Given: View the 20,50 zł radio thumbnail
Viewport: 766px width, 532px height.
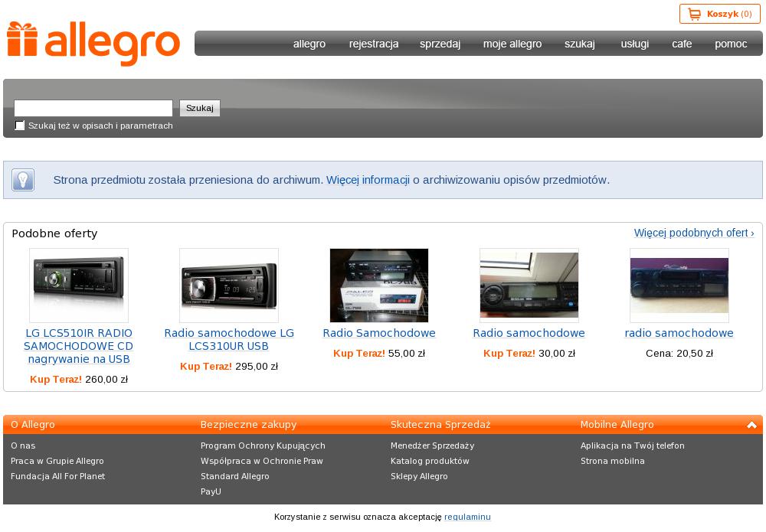Looking at the screenshot, I should tap(679, 286).
